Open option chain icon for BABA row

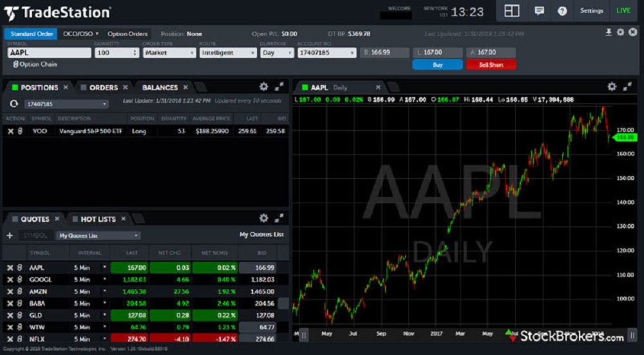(x=19, y=304)
